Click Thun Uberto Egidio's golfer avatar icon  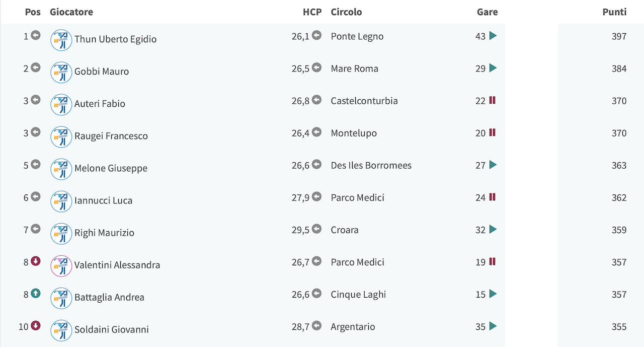pyautogui.click(x=61, y=40)
